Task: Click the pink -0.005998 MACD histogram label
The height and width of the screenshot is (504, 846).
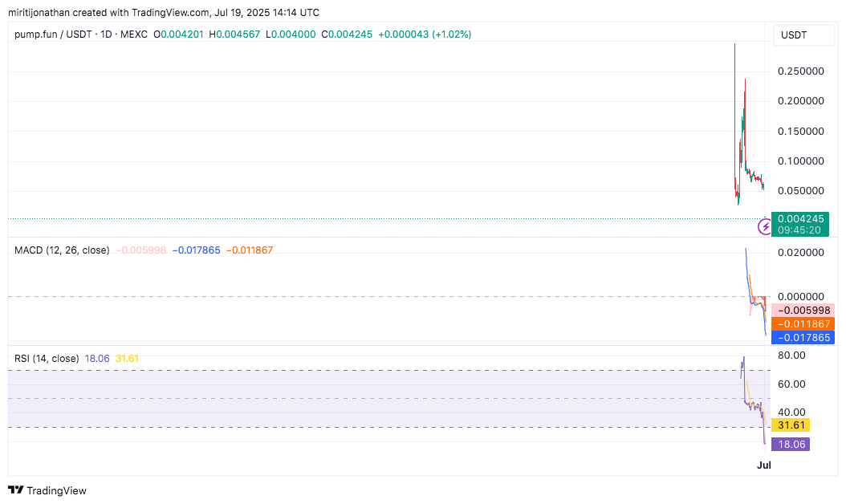Action: 803,311
